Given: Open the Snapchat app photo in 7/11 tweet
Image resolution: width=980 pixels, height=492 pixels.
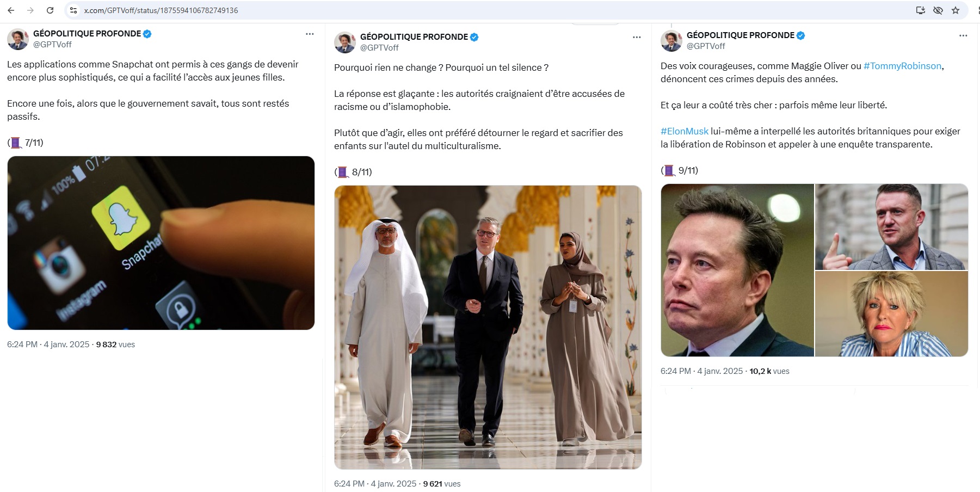Looking at the screenshot, I should tap(161, 243).
